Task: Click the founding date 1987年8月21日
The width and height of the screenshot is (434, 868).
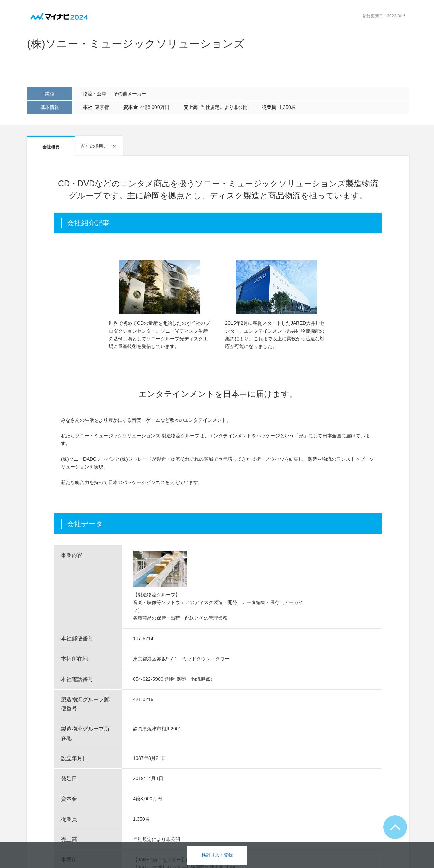Action: 149,758
